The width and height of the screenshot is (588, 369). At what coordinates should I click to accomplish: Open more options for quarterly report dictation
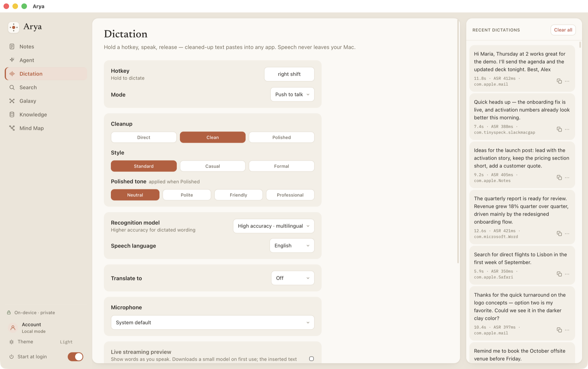[x=567, y=233]
